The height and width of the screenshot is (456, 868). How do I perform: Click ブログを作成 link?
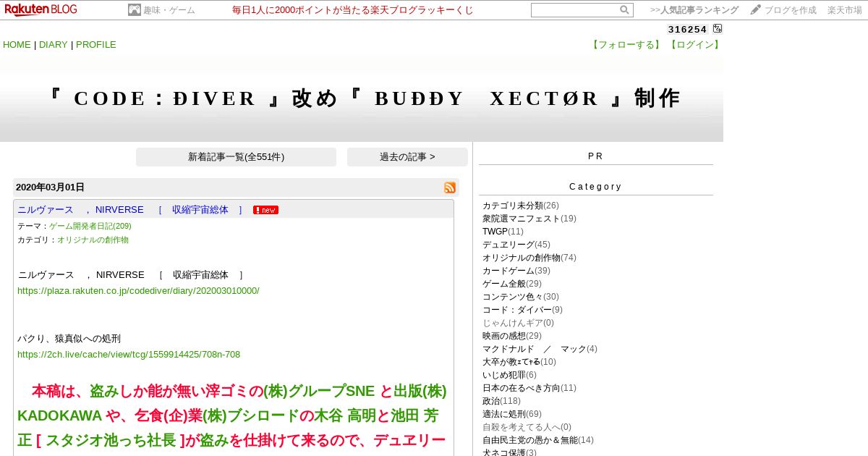(x=791, y=10)
